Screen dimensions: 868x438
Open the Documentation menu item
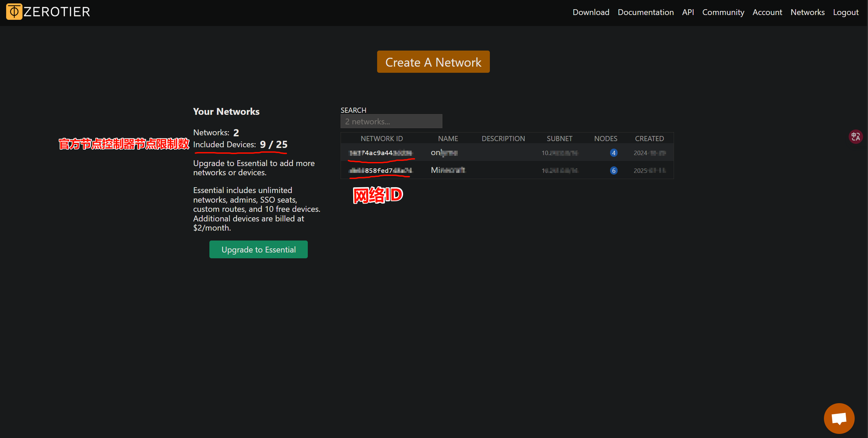pos(646,12)
